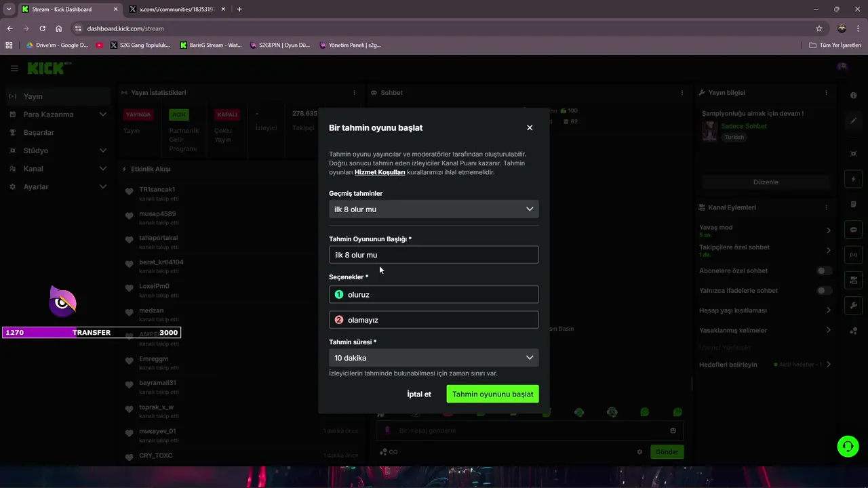
Task: Open the Chrome three-dot menu
Action: point(858,28)
